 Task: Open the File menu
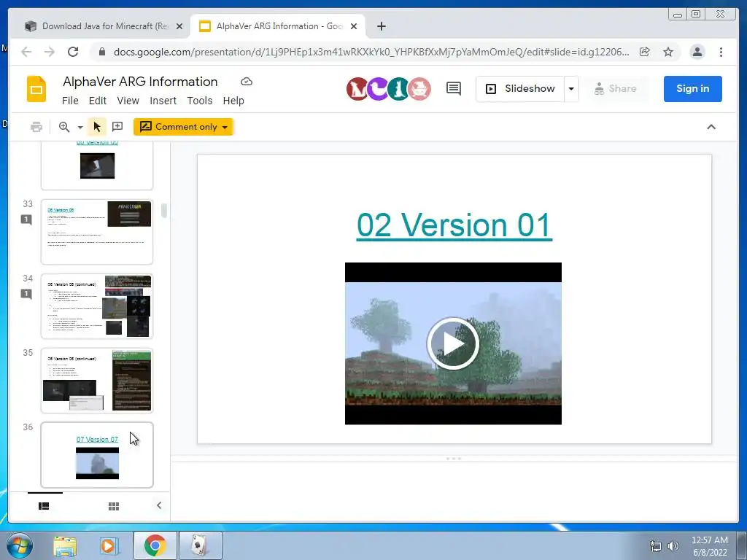point(70,101)
